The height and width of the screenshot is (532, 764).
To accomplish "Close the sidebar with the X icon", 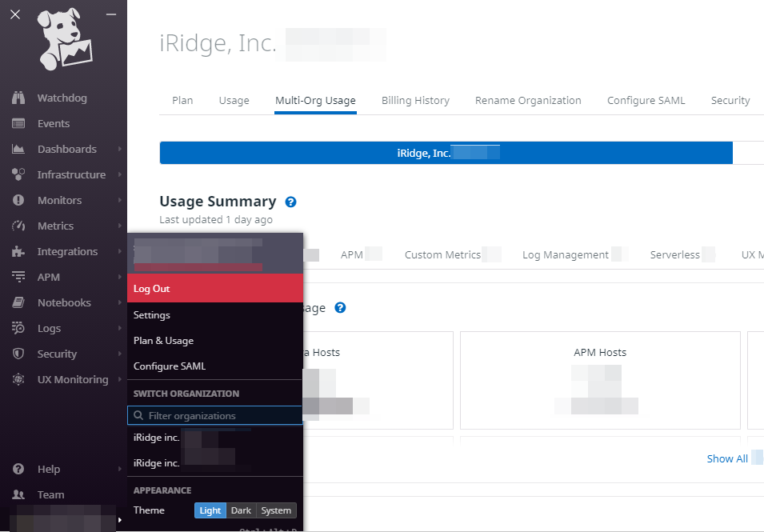I will pos(15,14).
